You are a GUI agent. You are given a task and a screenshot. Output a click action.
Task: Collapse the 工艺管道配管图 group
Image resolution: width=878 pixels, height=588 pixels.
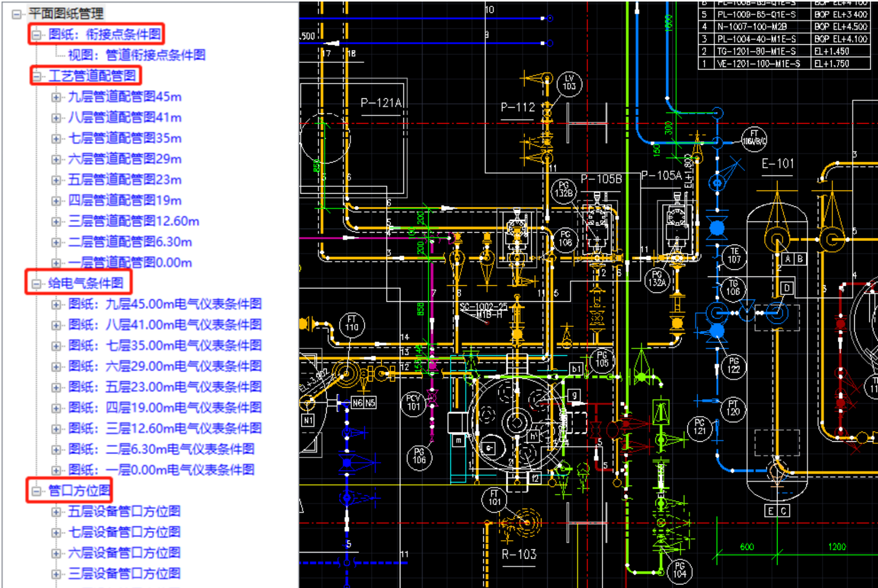pos(37,77)
